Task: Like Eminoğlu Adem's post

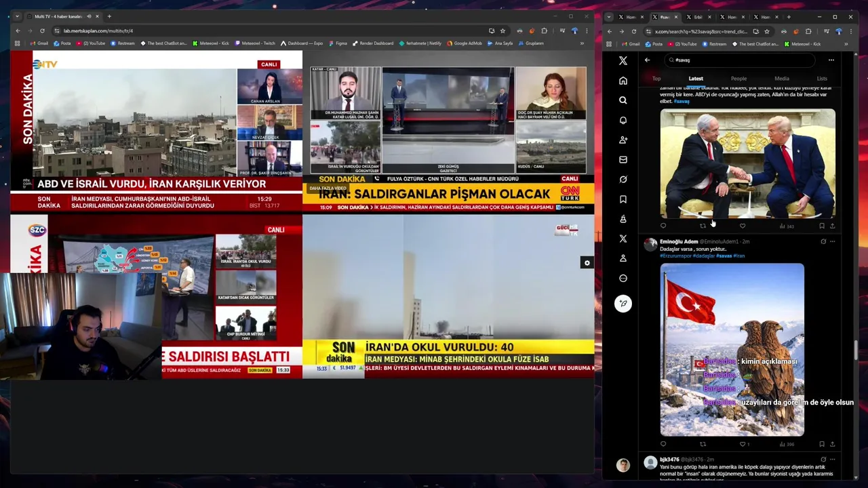Action: (743, 444)
